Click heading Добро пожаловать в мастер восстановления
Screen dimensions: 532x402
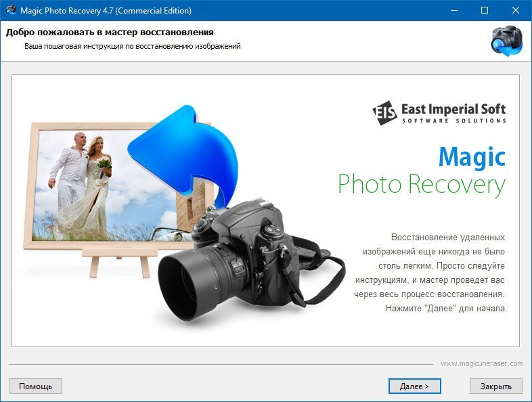coord(110,32)
